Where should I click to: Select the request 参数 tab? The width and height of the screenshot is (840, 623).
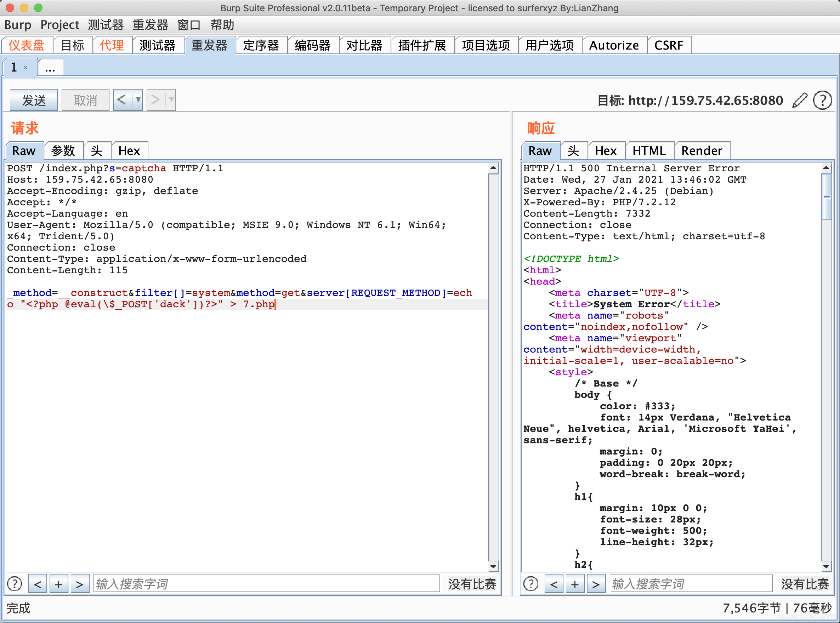63,151
